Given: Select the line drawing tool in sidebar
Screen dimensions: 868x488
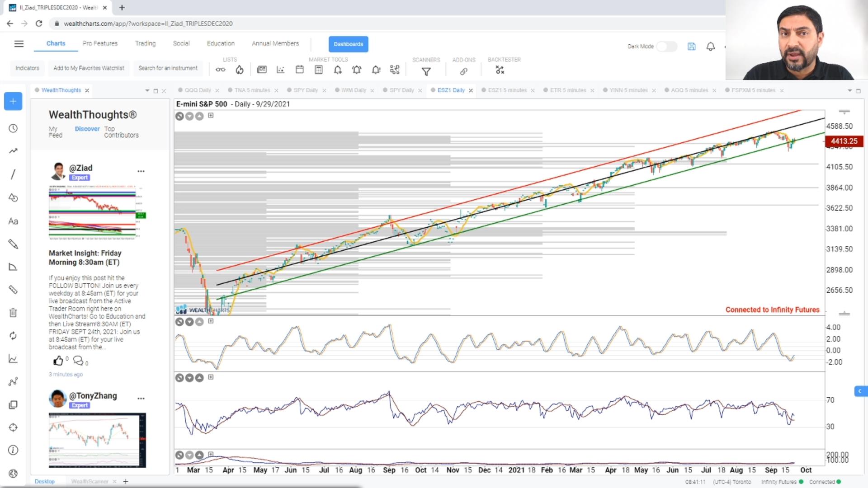Looking at the screenshot, I should click(x=13, y=174).
